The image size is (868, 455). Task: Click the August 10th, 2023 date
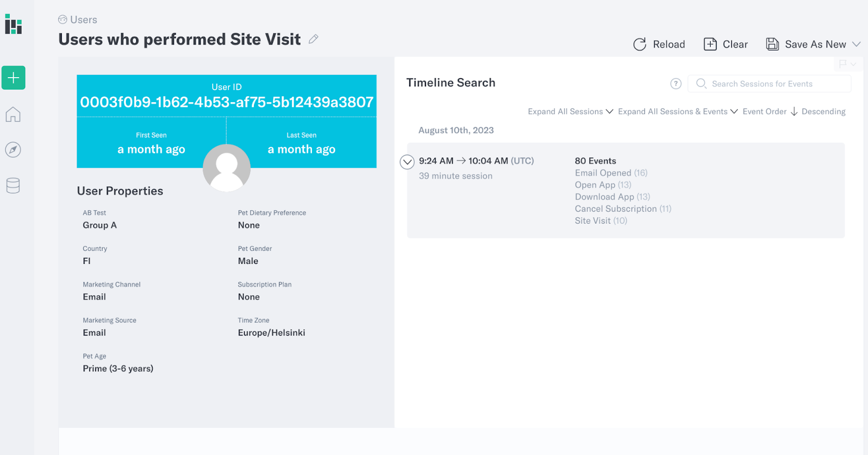[x=456, y=130]
